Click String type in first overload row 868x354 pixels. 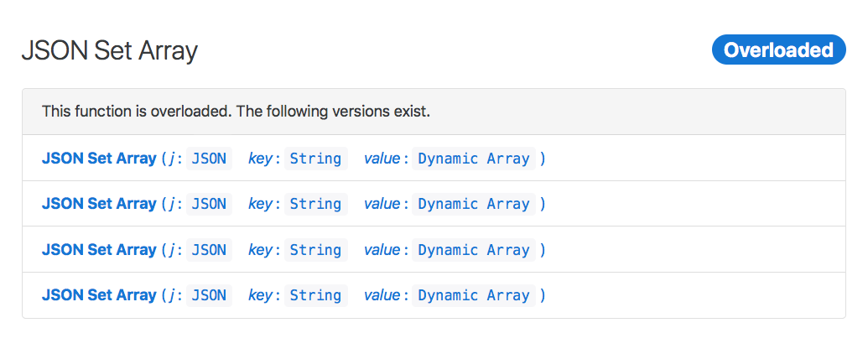coord(315,159)
